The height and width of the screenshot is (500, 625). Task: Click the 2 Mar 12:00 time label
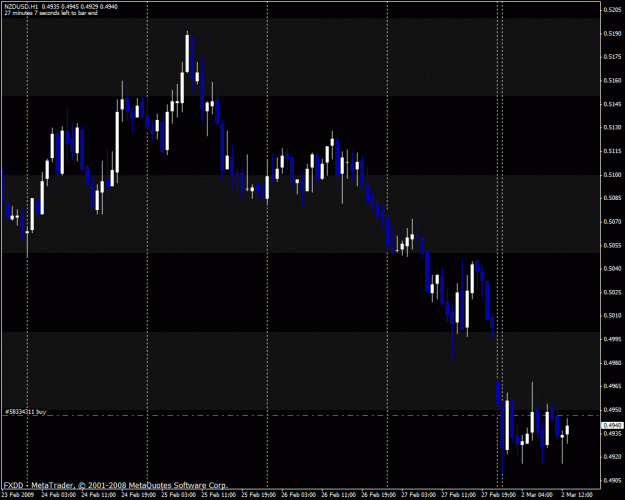tap(577, 495)
